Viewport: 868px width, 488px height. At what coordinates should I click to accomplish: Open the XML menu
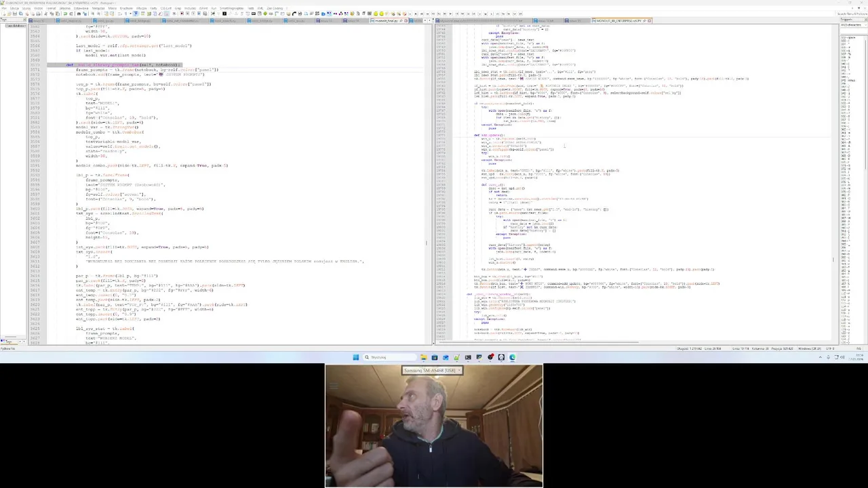260,8
